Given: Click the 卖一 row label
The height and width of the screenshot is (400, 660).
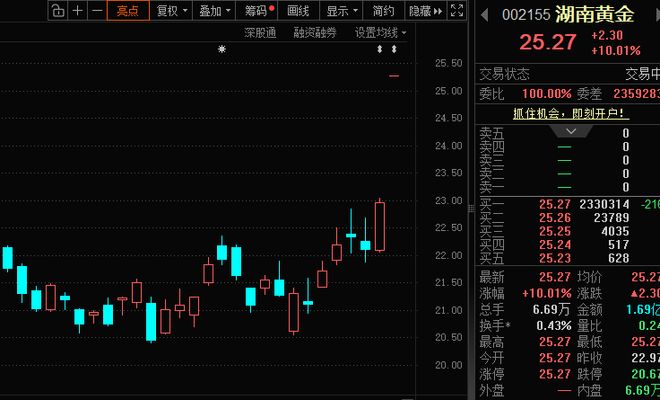Looking at the screenshot, I should 492,187.
